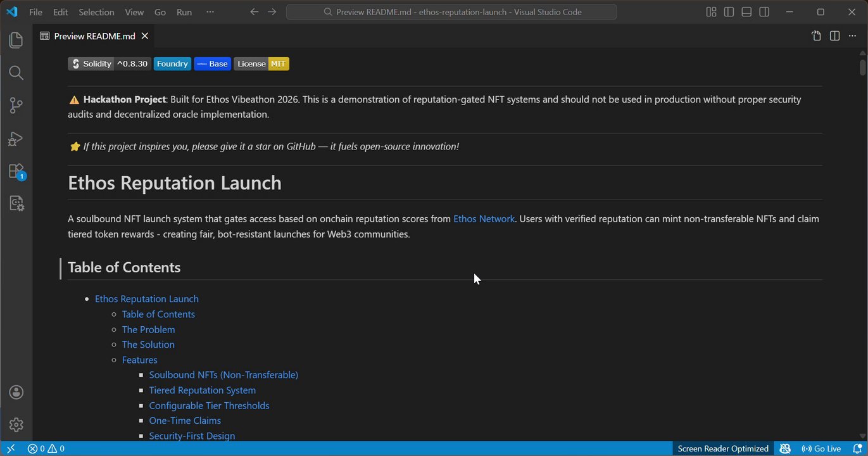Follow the Ethos Network link

click(484, 219)
